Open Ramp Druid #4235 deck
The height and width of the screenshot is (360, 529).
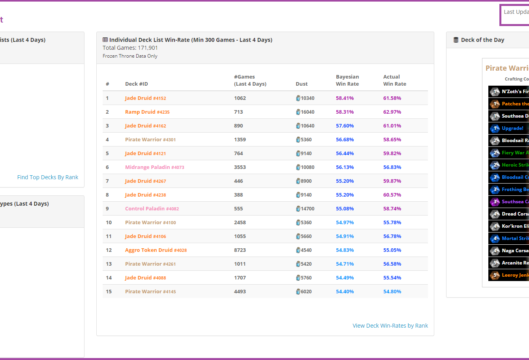[147, 112]
